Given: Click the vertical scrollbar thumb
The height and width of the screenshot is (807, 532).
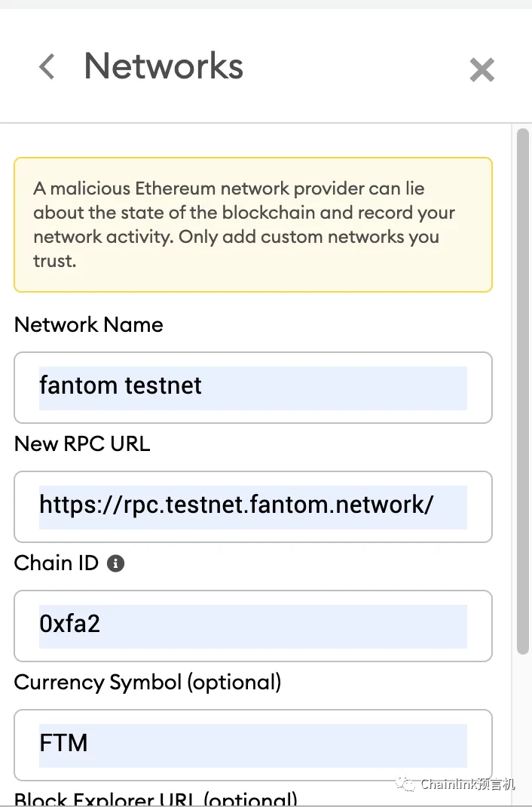Looking at the screenshot, I should click(523, 392).
